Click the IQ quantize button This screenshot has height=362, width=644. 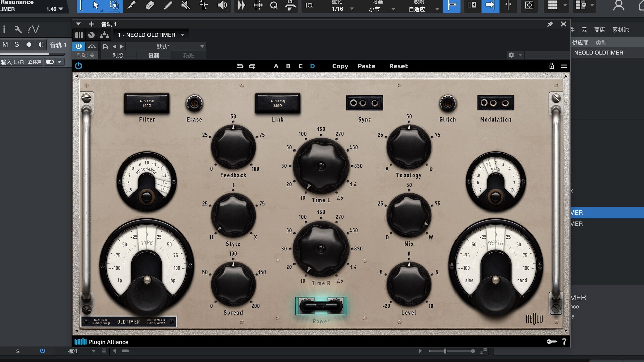[x=309, y=5]
